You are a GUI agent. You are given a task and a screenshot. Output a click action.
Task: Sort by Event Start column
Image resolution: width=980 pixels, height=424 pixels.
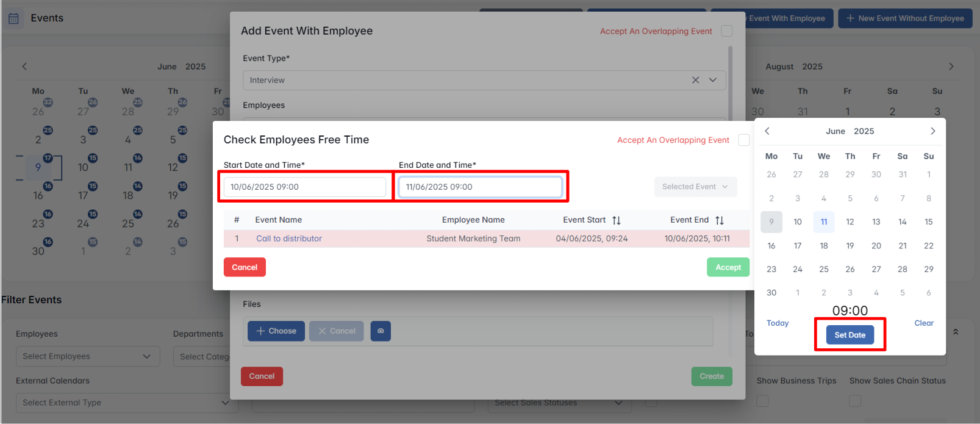click(616, 220)
